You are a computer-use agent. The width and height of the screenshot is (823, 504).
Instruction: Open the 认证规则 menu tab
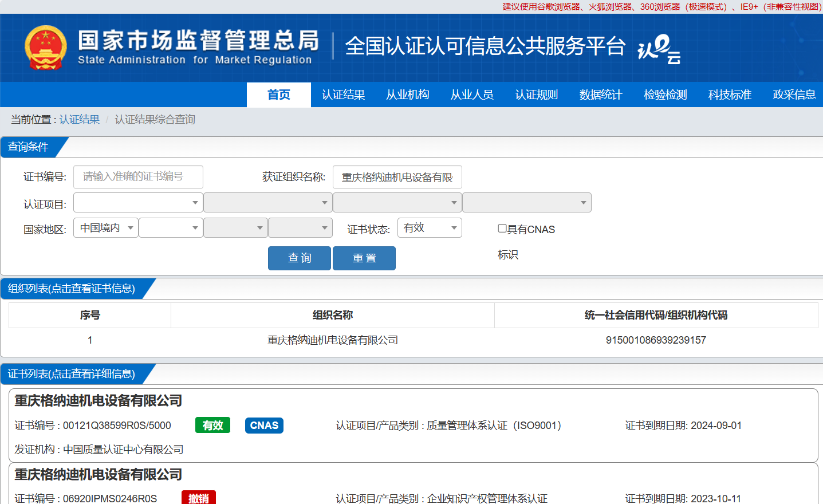537,94
